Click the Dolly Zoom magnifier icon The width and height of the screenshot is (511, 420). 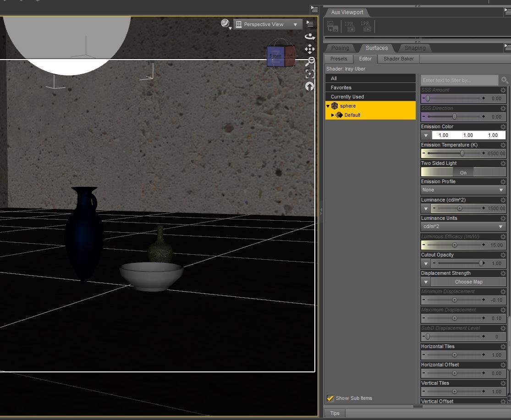[310, 61]
